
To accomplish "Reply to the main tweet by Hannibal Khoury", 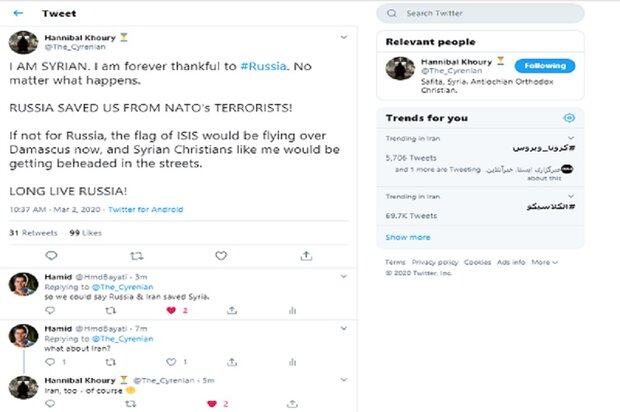I will pyautogui.click(x=52, y=256).
